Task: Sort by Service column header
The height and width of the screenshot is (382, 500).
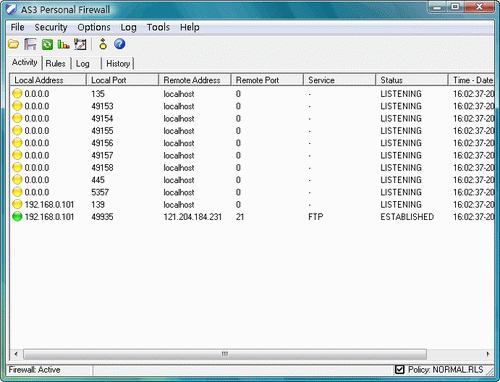Action: pyautogui.click(x=339, y=80)
